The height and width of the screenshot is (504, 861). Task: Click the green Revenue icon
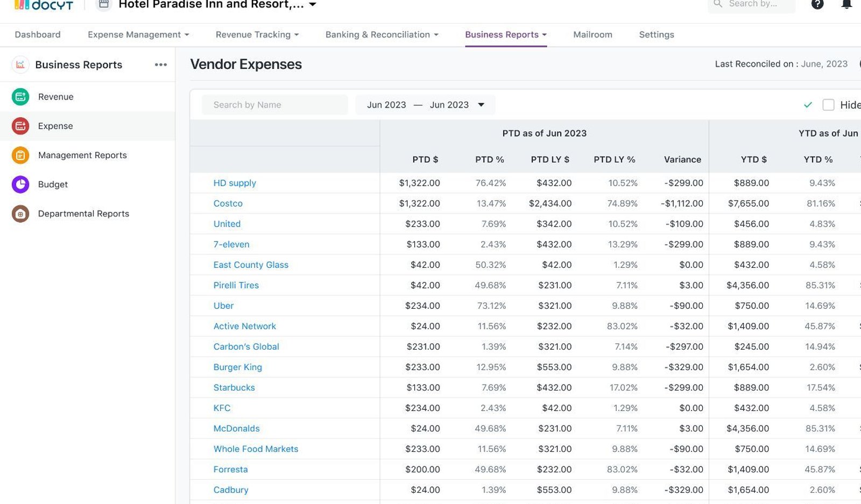click(x=20, y=97)
